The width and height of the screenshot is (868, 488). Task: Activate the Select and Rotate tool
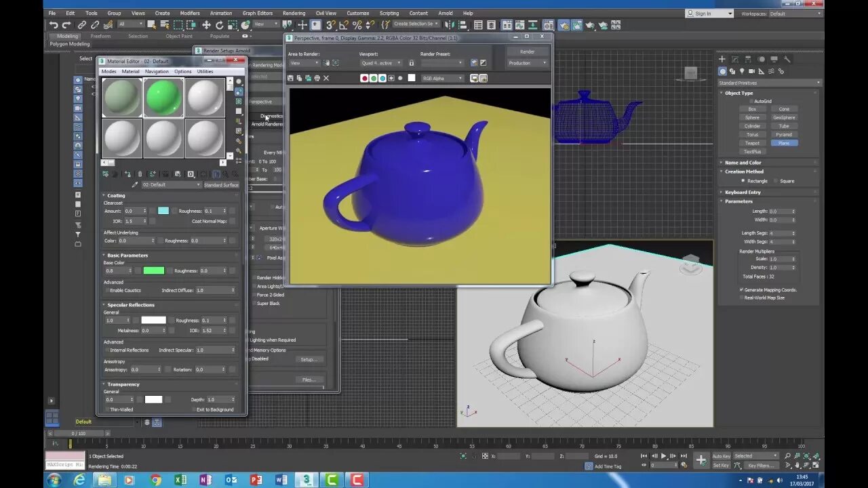[219, 25]
